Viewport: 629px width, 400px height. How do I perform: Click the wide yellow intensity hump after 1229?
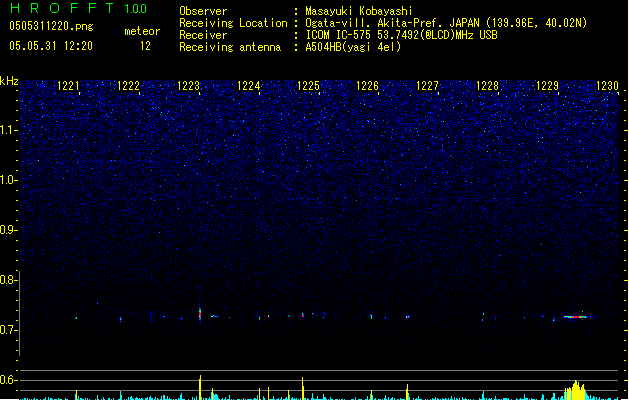click(575, 390)
